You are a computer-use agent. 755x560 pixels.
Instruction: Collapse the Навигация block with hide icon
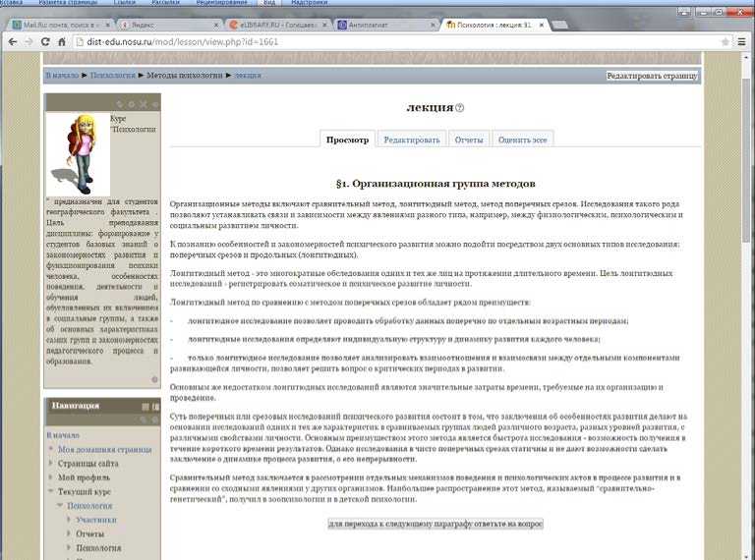tap(145, 407)
